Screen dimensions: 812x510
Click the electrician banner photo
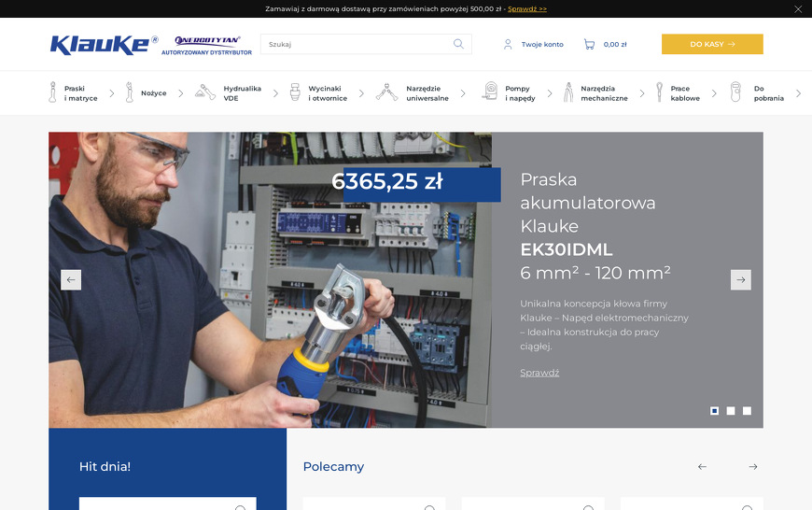coord(270,280)
